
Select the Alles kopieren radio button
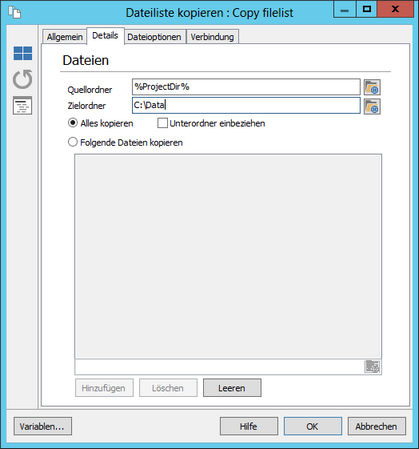(73, 123)
